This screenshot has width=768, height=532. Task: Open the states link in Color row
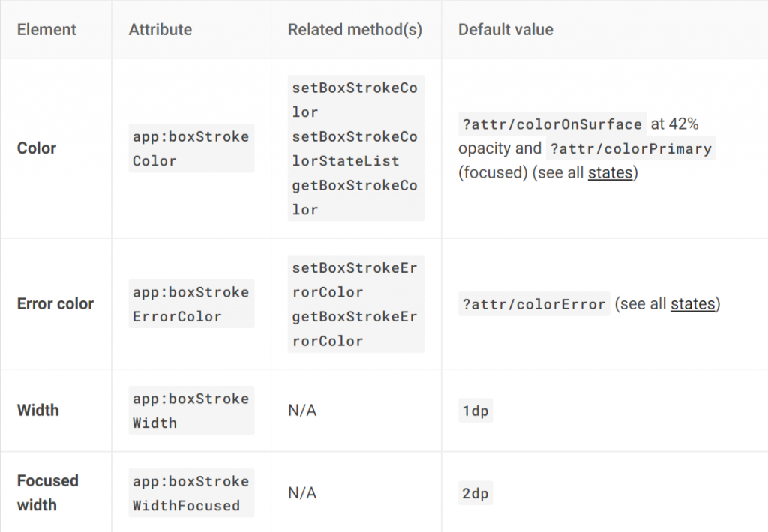pyautogui.click(x=610, y=173)
